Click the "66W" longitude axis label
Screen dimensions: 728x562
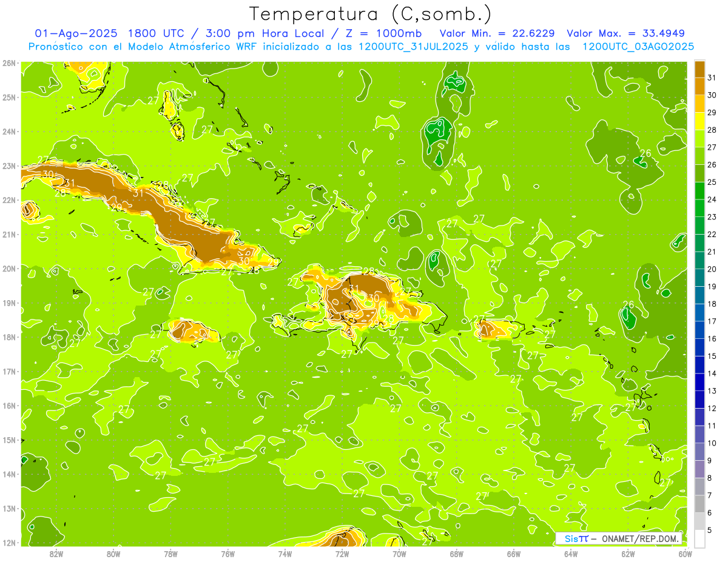click(x=514, y=554)
